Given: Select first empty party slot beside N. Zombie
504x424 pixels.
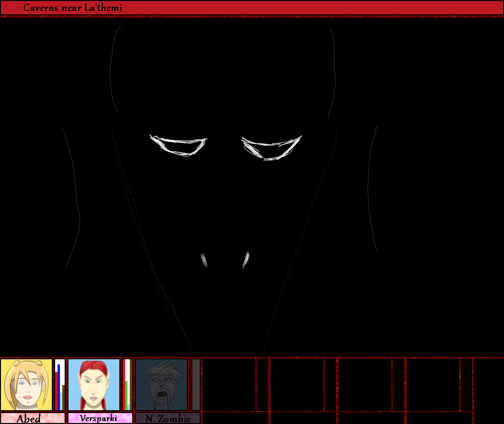Looking at the screenshot, I should pyautogui.click(x=229, y=385).
